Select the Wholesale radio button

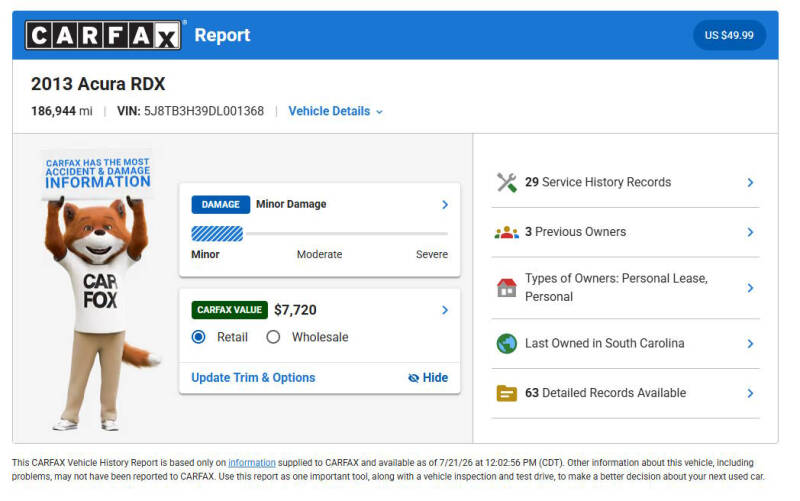click(x=273, y=337)
